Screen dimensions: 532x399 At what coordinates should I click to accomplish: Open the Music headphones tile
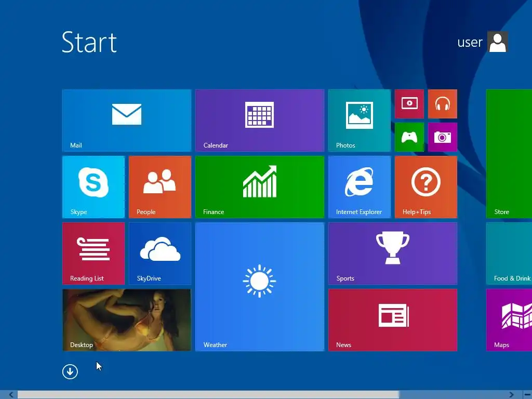[x=443, y=104]
